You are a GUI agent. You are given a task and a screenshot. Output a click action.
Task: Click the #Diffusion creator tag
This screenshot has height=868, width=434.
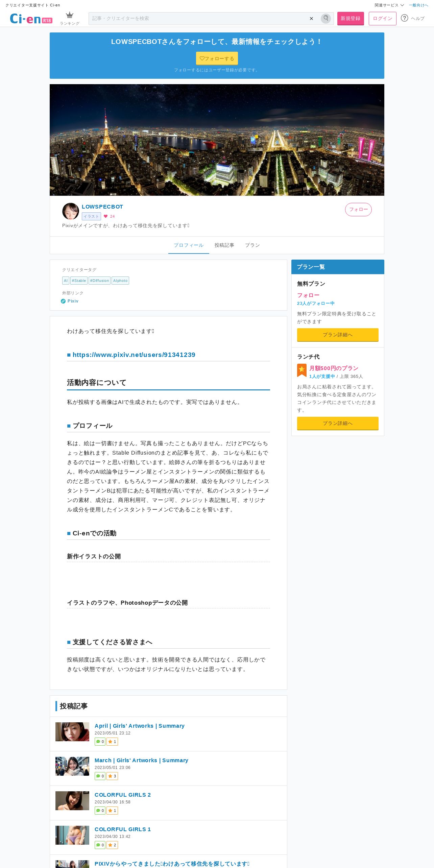[99, 281]
